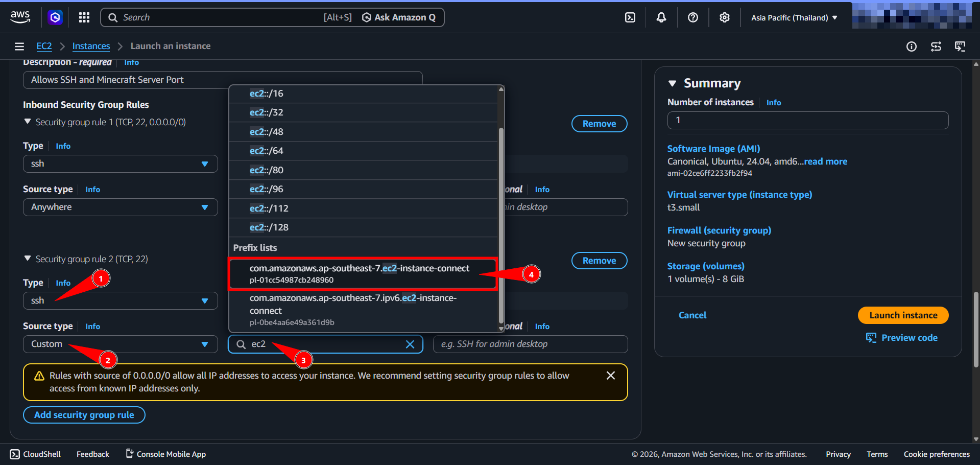980x465 pixels.
Task: Open Info link beside rule 1 Type
Action: [x=63, y=146]
